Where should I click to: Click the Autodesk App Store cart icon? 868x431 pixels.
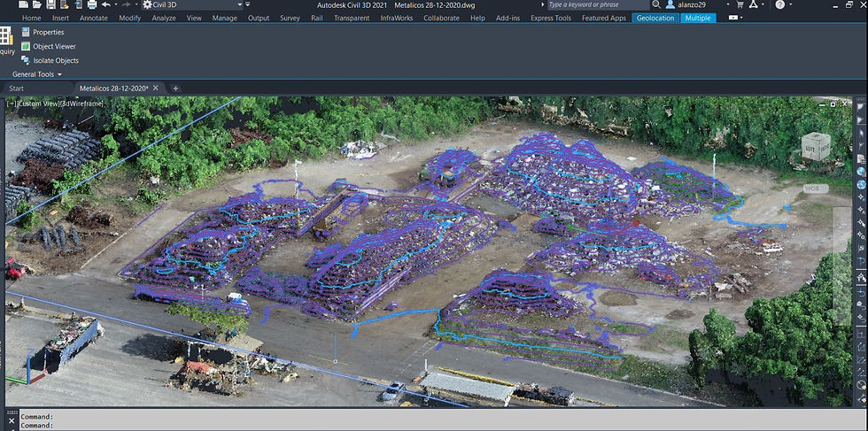pyautogui.click(x=739, y=4)
